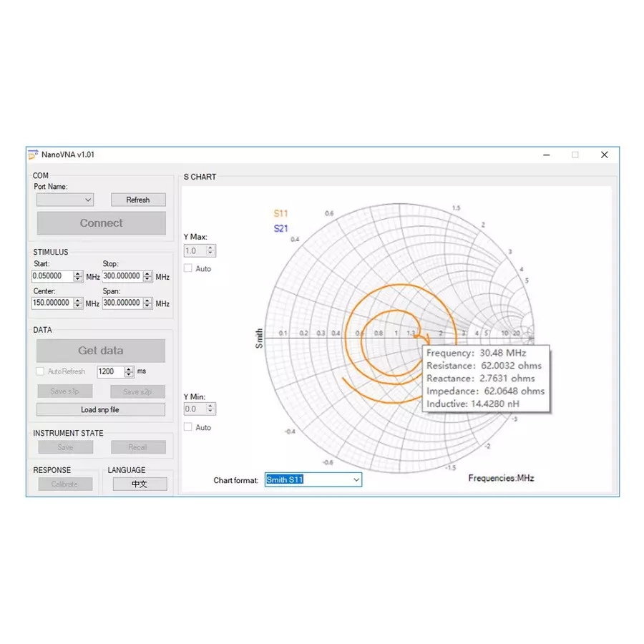Click the 'Resistance: 62.0032 ohms' tooltip line
The height and width of the screenshot is (644, 644).
pyautogui.click(x=484, y=366)
